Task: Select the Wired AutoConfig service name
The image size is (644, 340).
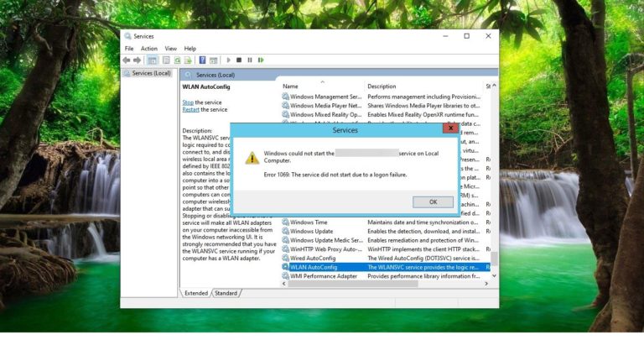Action: [x=313, y=259]
